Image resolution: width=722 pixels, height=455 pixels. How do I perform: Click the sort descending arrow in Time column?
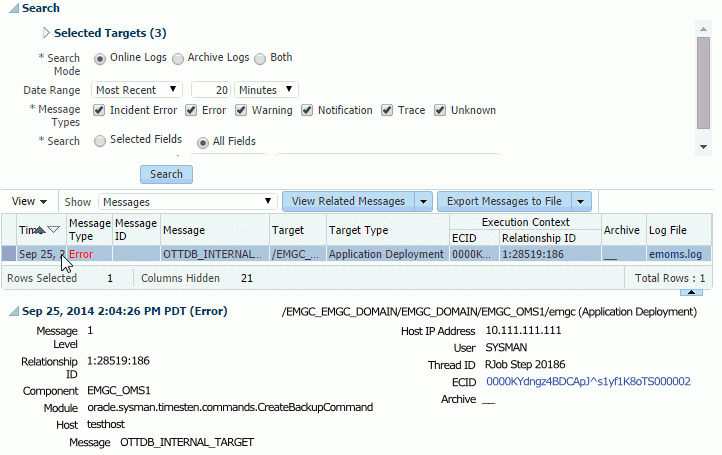[54, 230]
